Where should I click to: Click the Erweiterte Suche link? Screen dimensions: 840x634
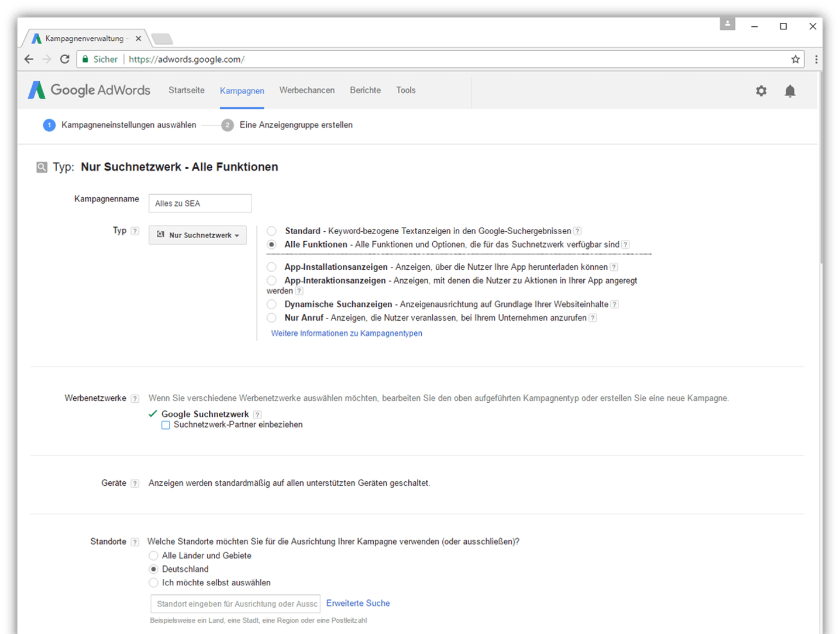pyautogui.click(x=357, y=603)
